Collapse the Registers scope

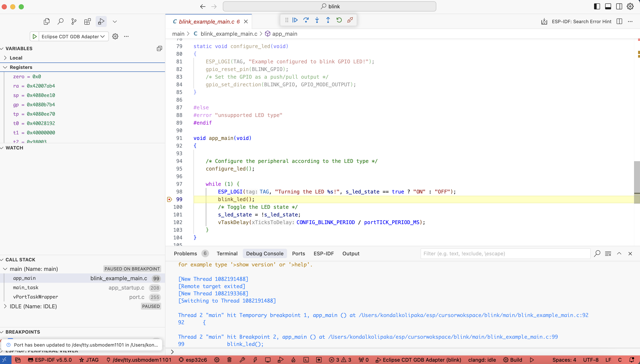click(x=21, y=67)
